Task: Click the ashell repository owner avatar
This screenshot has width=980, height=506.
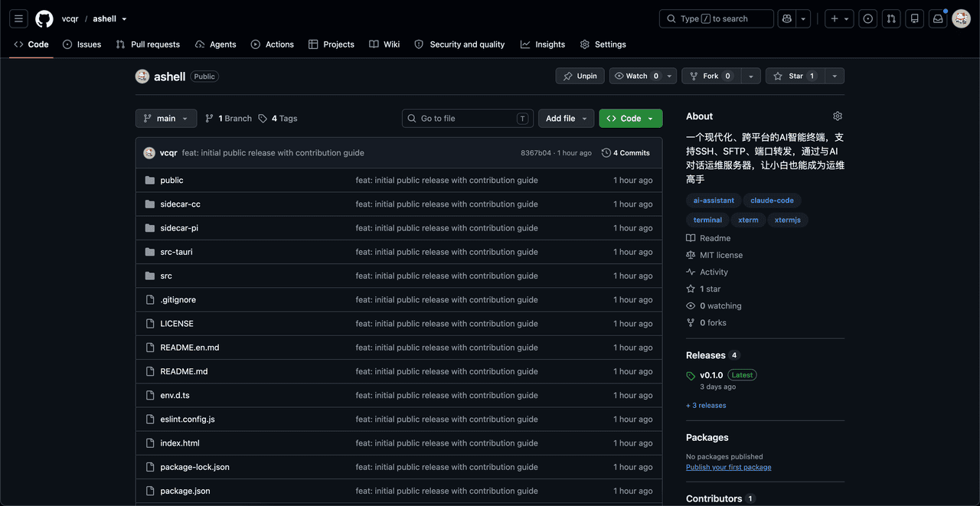Action: coord(142,77)
